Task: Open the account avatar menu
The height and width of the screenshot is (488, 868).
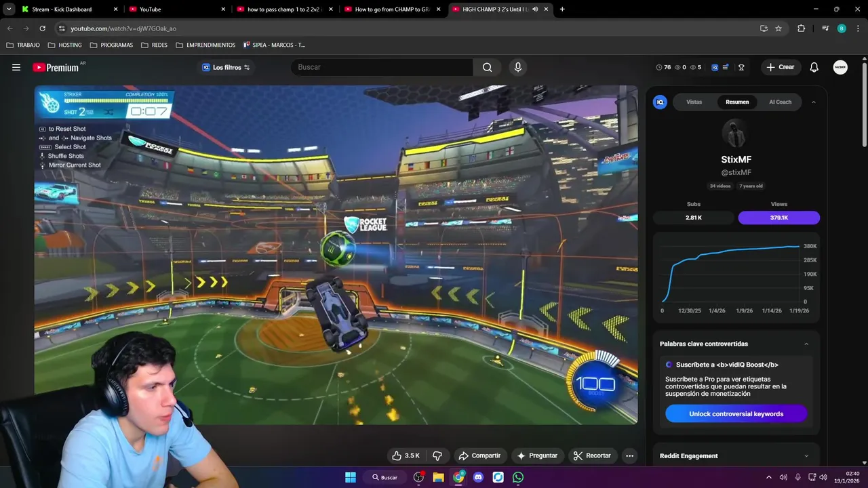Action: coord(840,67)
